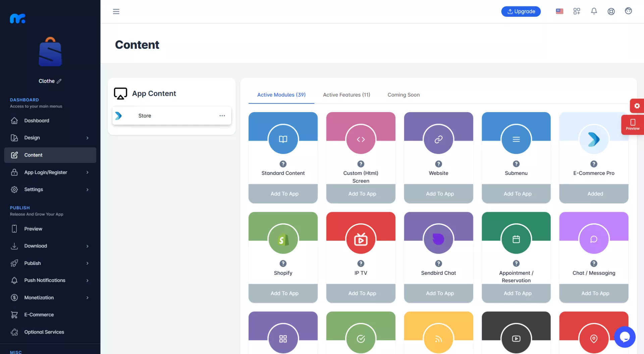Click the help icon under Shopify
This screenshot has height=354, width=644.
[283, 264]
